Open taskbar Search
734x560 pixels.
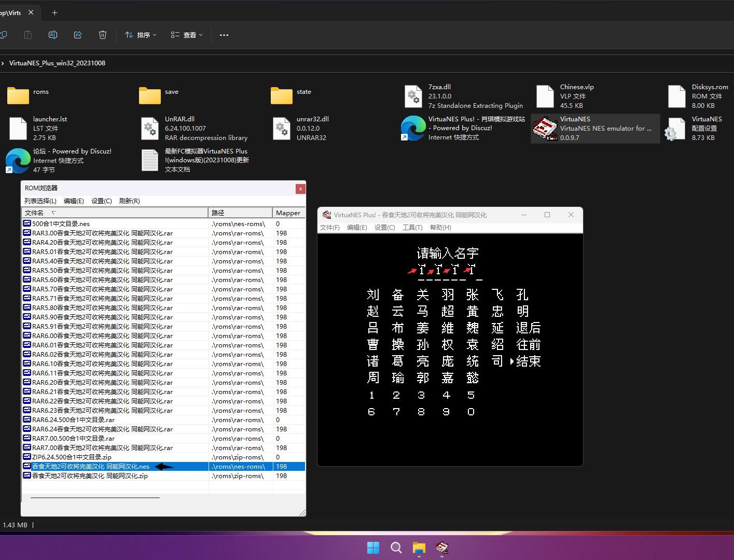[396, 548]
